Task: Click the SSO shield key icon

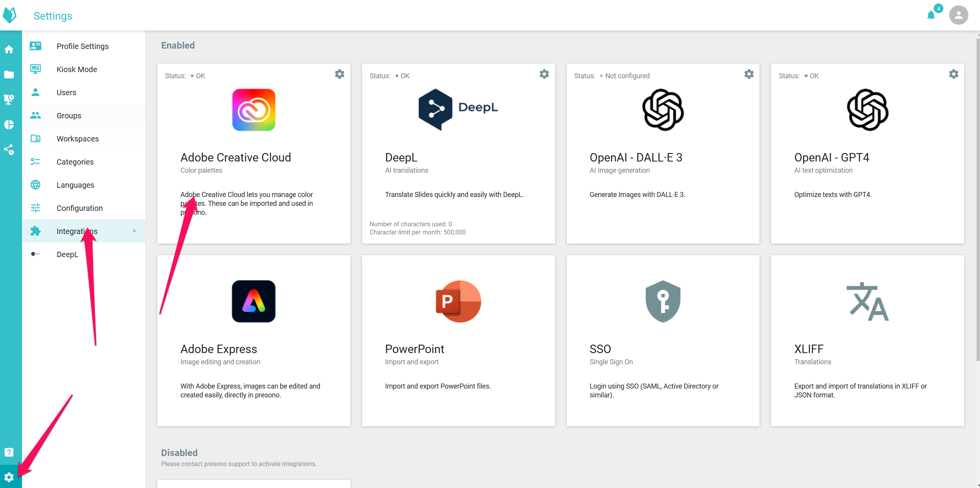Action: pyautogui.click(x=663, y=301)
